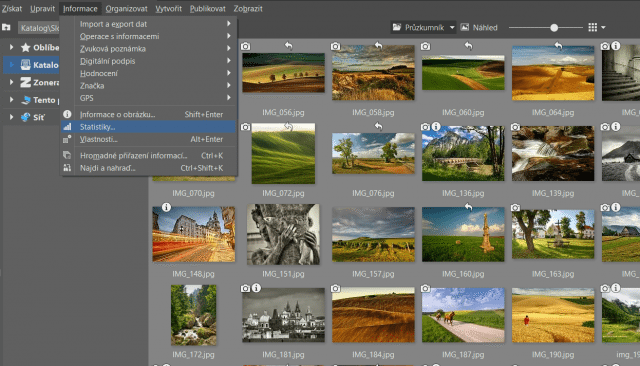Screen dimensions: 640x366
Task: Open the Zobrazit menu
Action: point(248,9)
